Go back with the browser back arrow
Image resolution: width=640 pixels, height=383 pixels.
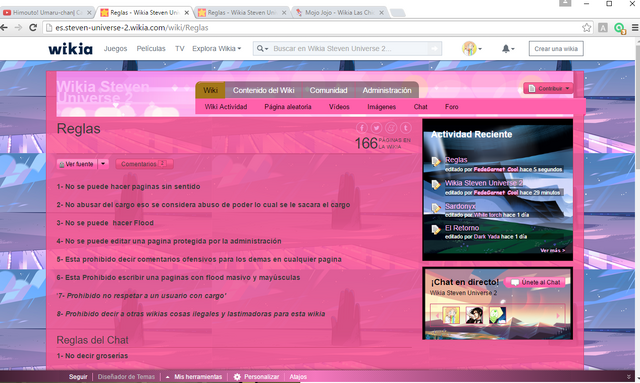coord(4,28)
